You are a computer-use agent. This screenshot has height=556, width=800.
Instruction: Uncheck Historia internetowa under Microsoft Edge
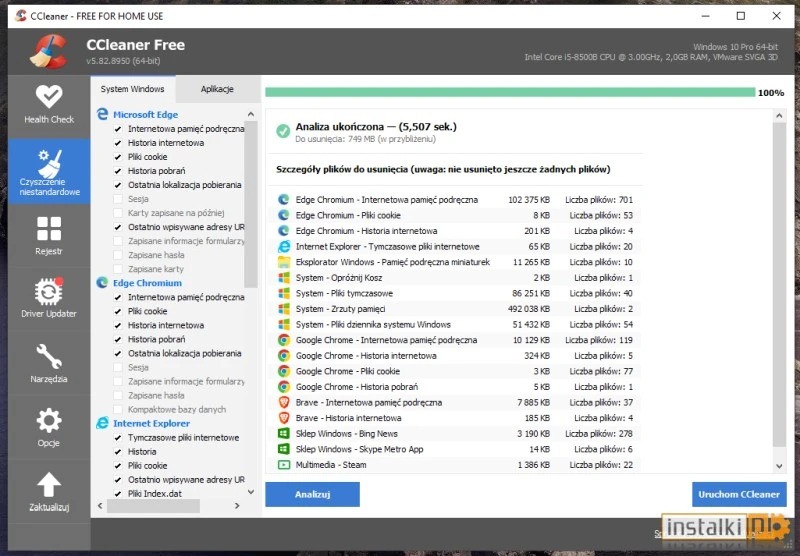[x=118, y=143]
